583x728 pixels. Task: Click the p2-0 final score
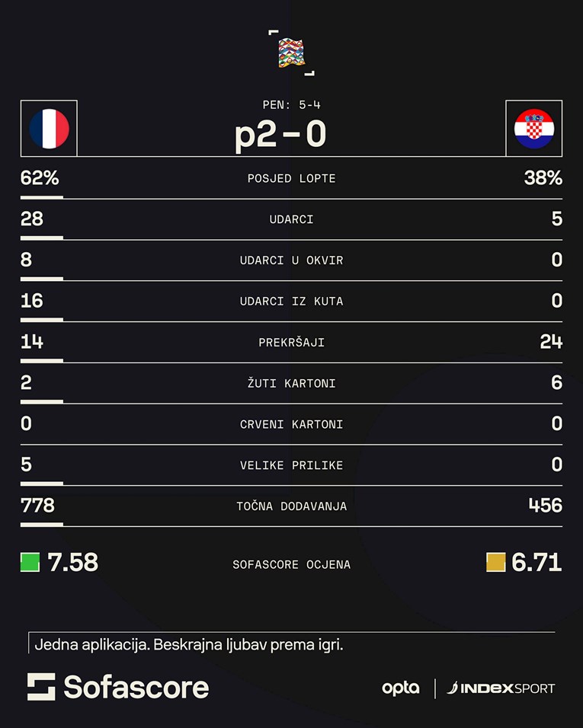(x=280, y=135)
